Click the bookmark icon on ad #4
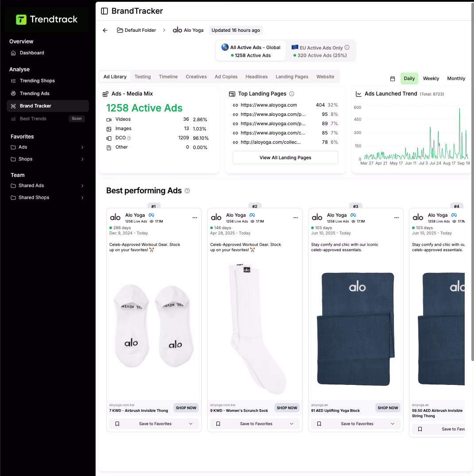Viewport: 474px width, 476px height. 420,429
